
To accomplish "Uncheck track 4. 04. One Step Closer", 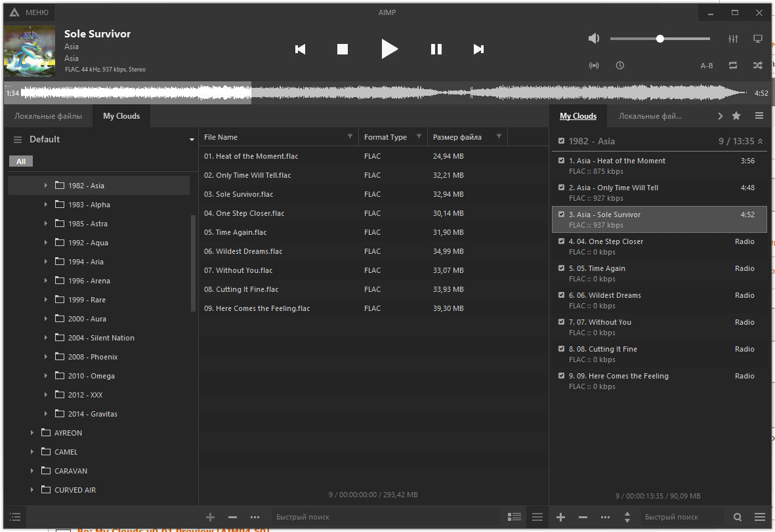I will point(562,241).
